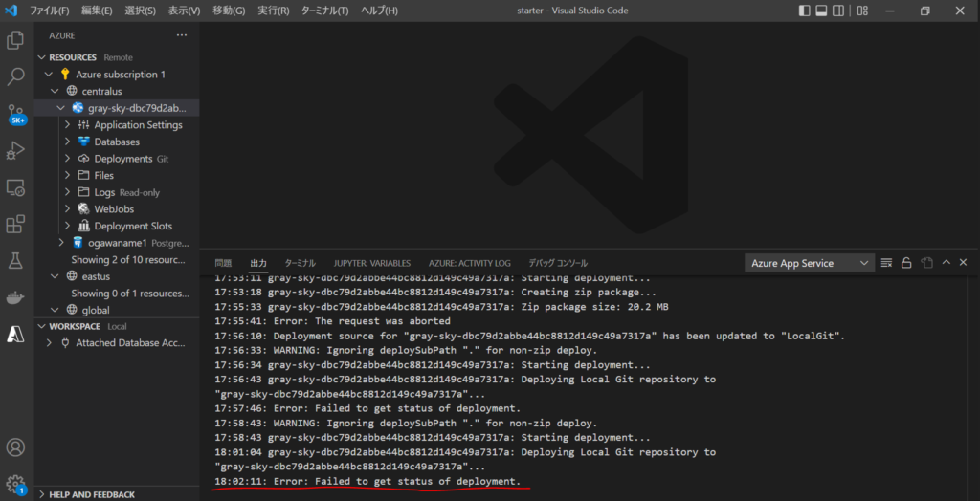Viewport: 980px width, 501px height.
Task: Open the Search view icon
Action: (x=15, y=76)
